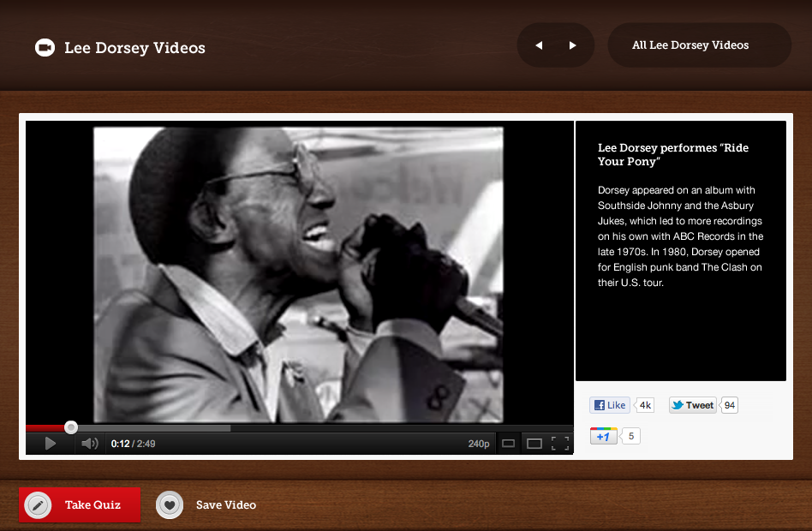Go to the previous video with left arrow
Image resolution: width=812 pixels, height=531 pixels.
click(x=539, y=45)
